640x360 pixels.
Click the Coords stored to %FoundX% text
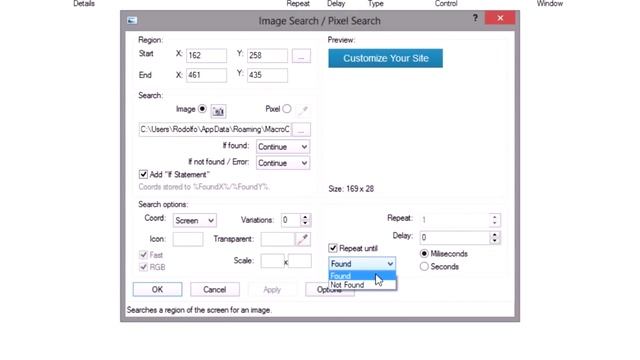(204, 187)
